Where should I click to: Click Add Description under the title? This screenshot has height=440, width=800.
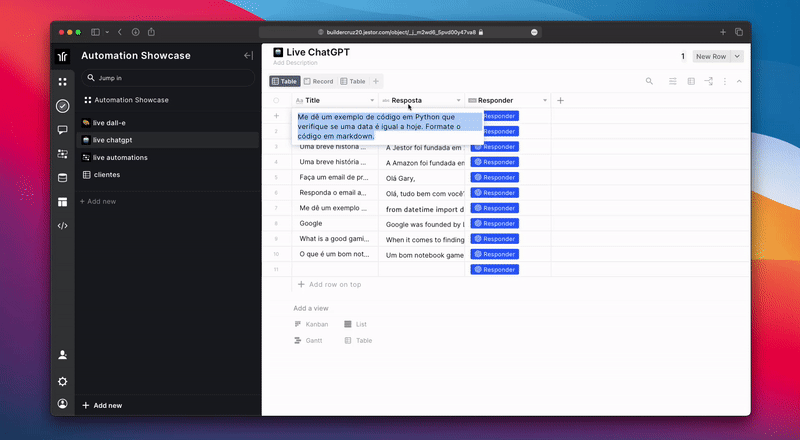(295, 63)
